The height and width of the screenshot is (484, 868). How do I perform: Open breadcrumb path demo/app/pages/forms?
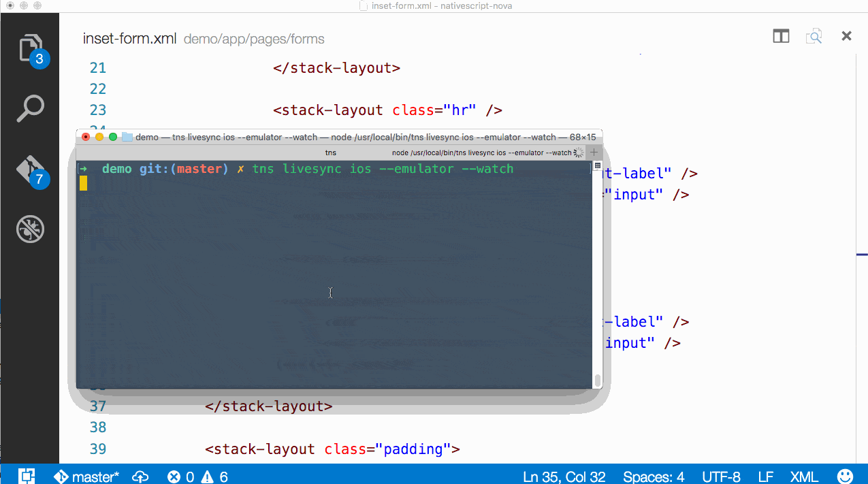[253, 39]
